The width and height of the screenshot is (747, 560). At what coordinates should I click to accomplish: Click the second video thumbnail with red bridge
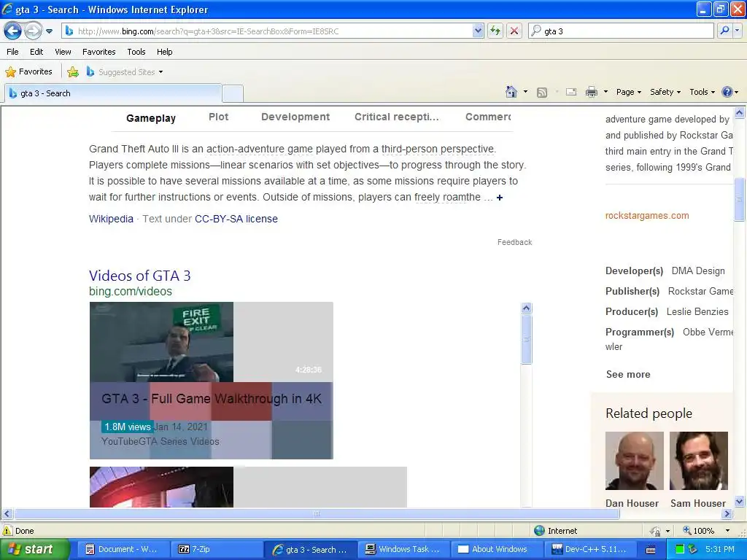161,486
